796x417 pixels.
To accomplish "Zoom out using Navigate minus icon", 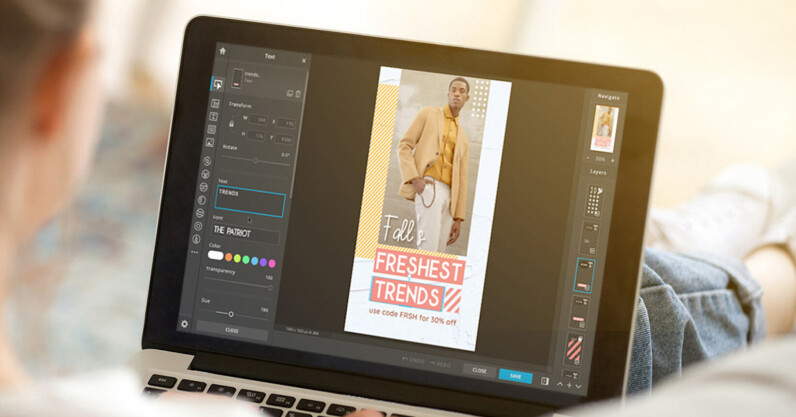I will [x=590, y=158].
